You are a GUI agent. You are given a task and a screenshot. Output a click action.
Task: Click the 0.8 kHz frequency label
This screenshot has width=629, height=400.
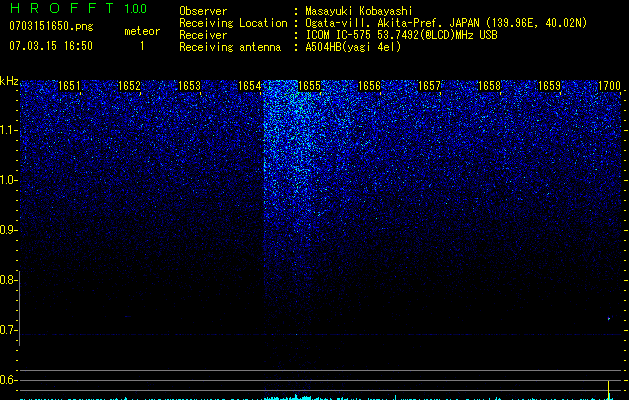coord(8,280)
